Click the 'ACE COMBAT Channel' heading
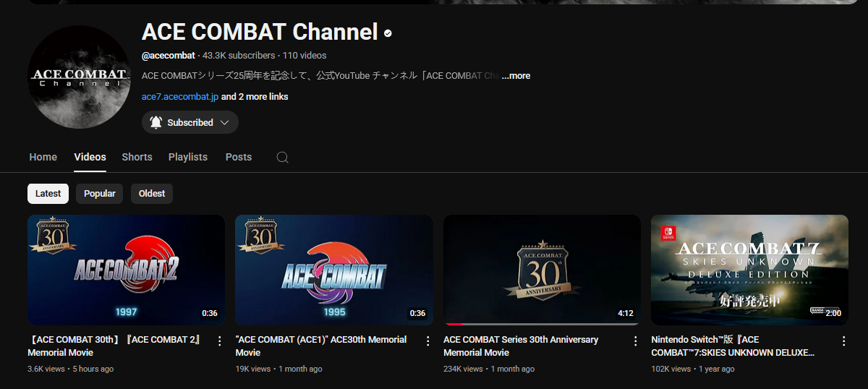868x389 pixels. (x=260, y=32)
